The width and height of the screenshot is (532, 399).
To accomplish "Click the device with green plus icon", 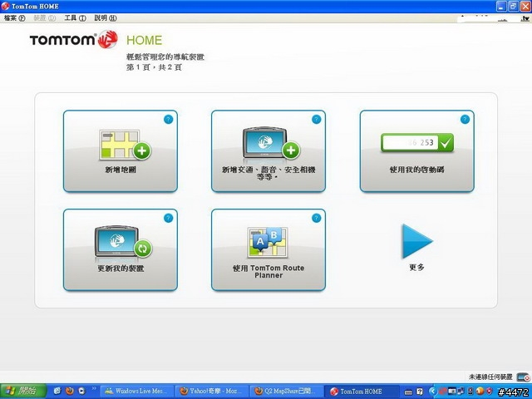I will 271,142.
